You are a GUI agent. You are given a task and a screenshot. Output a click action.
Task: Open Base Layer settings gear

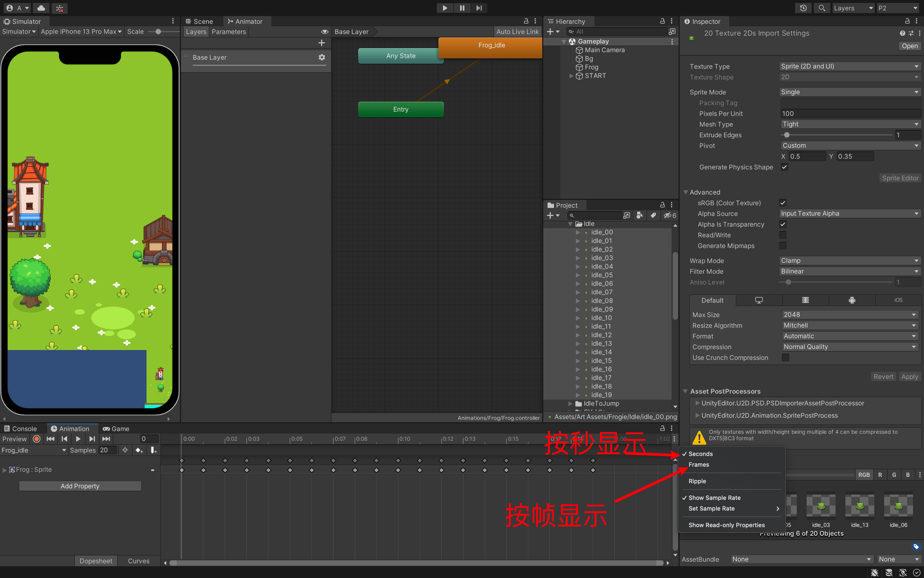point(322,57)
